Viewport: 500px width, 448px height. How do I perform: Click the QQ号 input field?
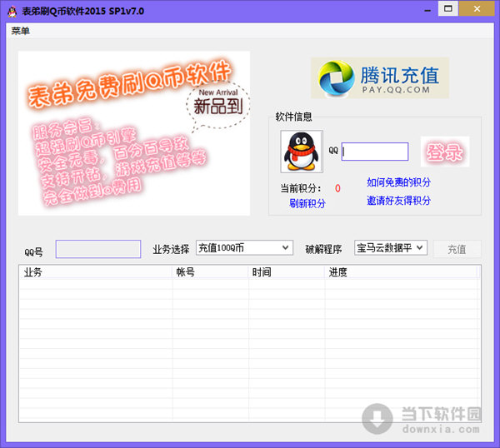(x=98, y=249)
